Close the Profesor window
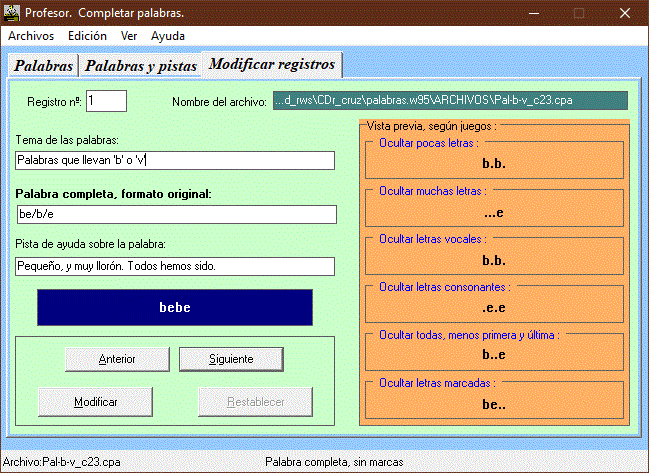The width and height of the screenshot is (649, 473). (625, 13)
